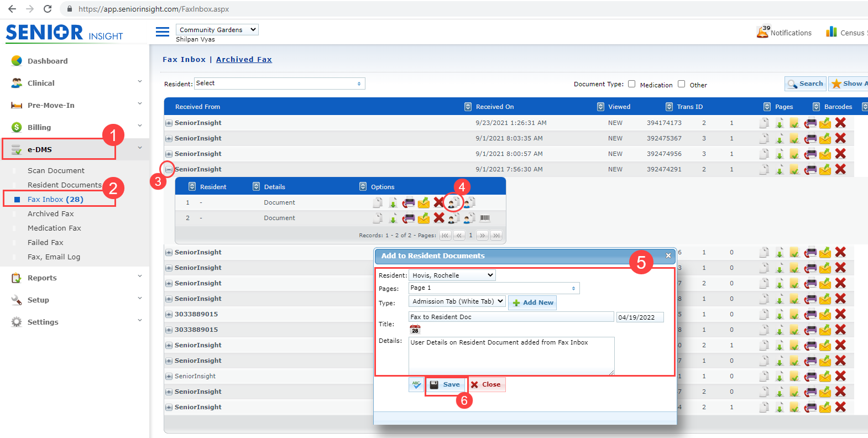Screen dimensions: 868x438
Task: Delete the 9/1/2021 7:56:30 AM fax
Action: click(840, 169)
